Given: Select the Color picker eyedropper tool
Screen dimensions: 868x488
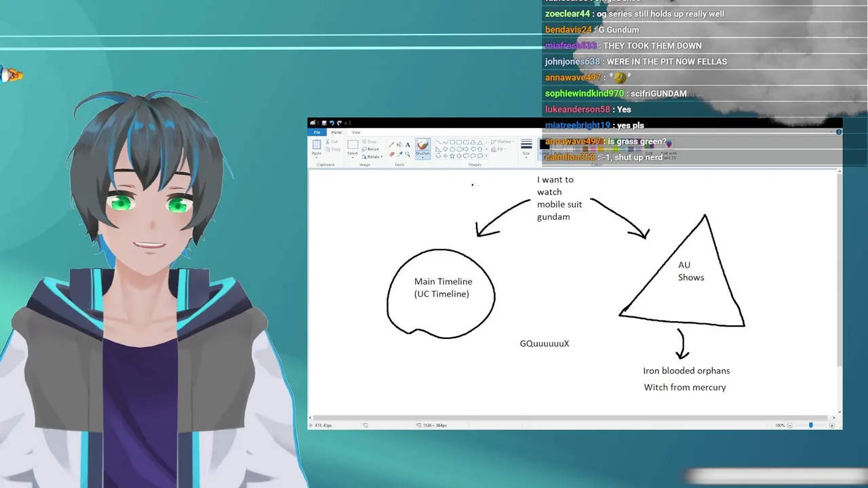Looking at the screenshot, I should tap(399, 154).
